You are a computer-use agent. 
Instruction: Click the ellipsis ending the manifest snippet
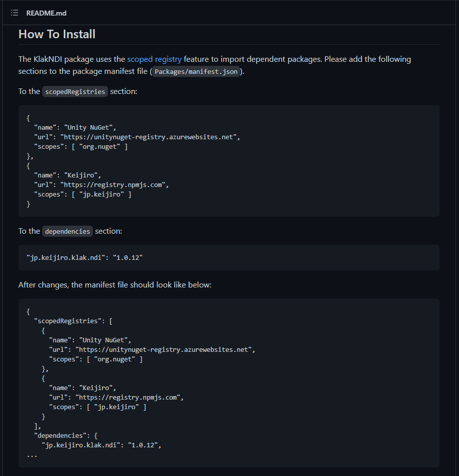click(32, 455)
